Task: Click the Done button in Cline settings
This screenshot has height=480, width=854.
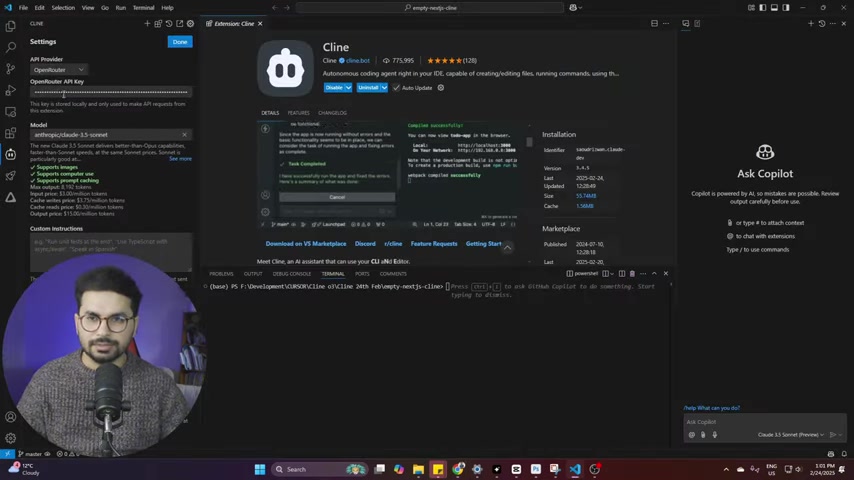Action: (x=180, y=42)
